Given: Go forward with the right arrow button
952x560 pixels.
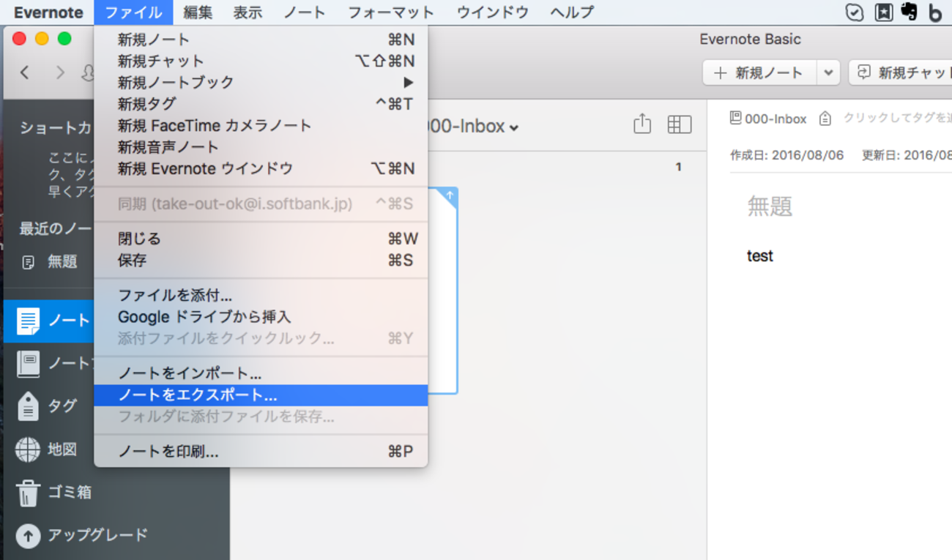Looking at the screenshot, I should coord(60,72).
